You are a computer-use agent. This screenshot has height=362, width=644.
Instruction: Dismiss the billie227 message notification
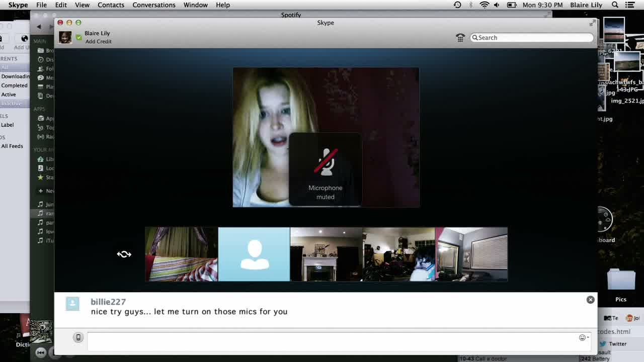click(x=590, y=300)
